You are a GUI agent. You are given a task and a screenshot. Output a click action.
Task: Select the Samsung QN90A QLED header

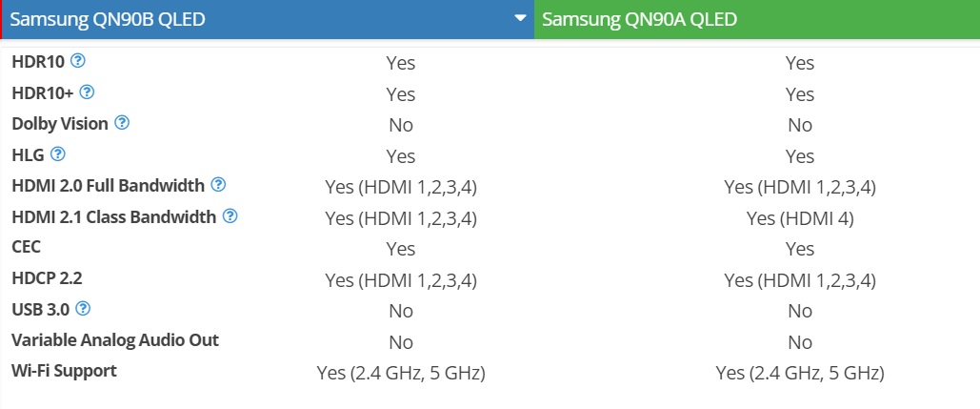pyautogui.click(x=757, y=19)
